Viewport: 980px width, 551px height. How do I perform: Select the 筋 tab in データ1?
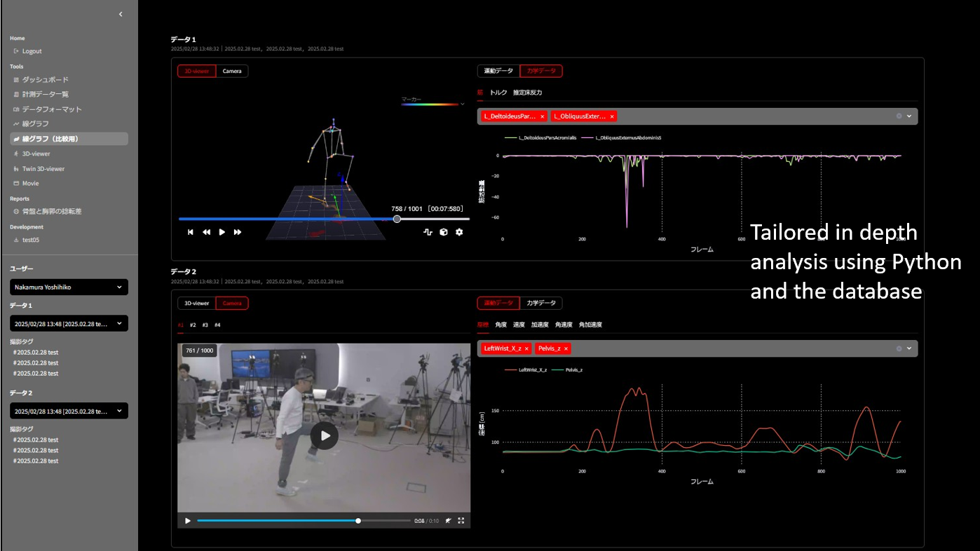[480, 93]
